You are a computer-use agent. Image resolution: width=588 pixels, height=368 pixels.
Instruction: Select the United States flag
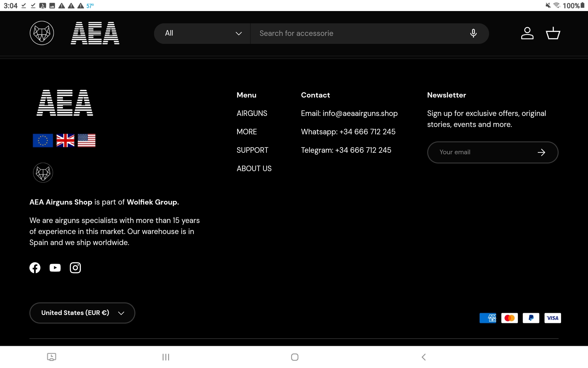click(87, 140)
